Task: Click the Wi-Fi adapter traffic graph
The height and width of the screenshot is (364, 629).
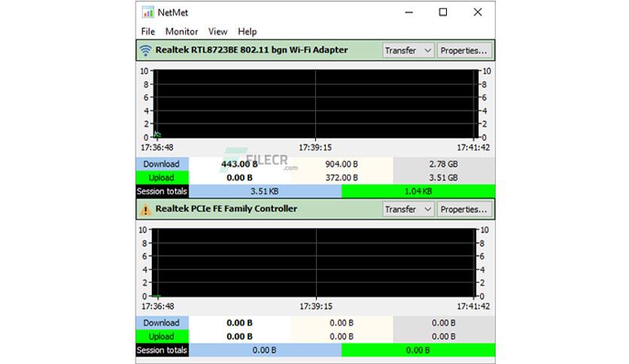Action: (x=316, y=104)
